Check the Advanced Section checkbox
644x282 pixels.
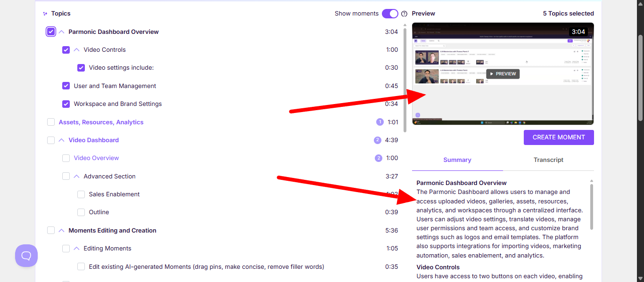point(66,176)
